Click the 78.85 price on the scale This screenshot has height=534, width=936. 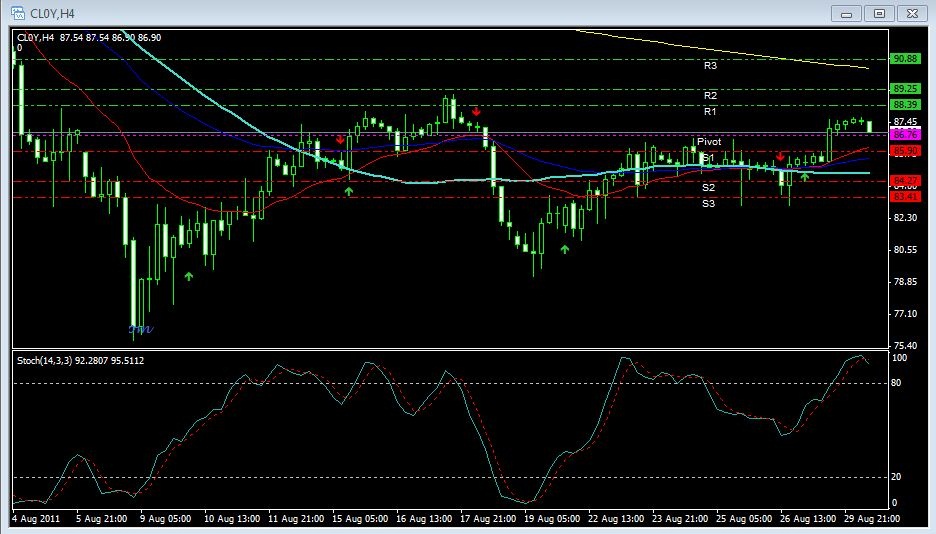click(x=905, y=282)
